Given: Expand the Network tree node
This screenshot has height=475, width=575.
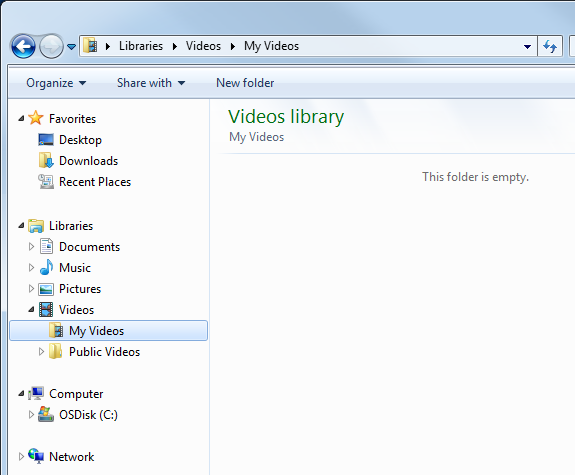Looking at the screenshot, I should [21, 456].
